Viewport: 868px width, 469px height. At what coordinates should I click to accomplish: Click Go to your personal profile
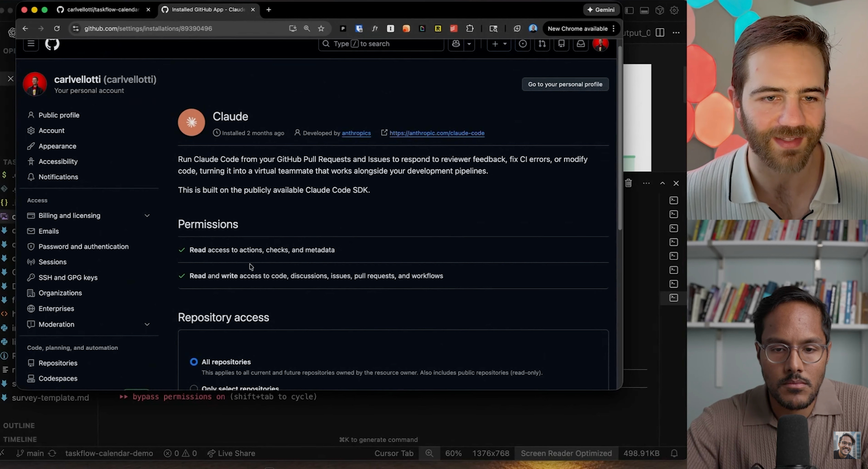[x=565, y=84]
